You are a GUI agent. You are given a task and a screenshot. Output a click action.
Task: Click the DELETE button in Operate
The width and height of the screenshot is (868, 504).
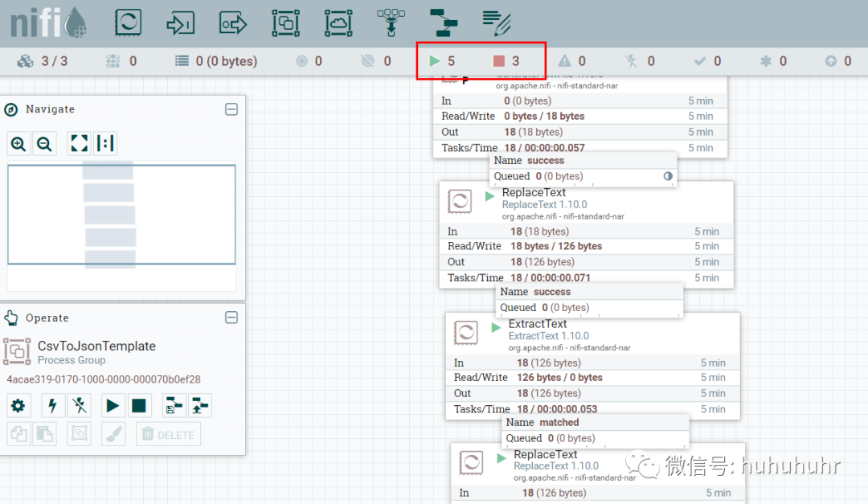(x=168, y=434)
